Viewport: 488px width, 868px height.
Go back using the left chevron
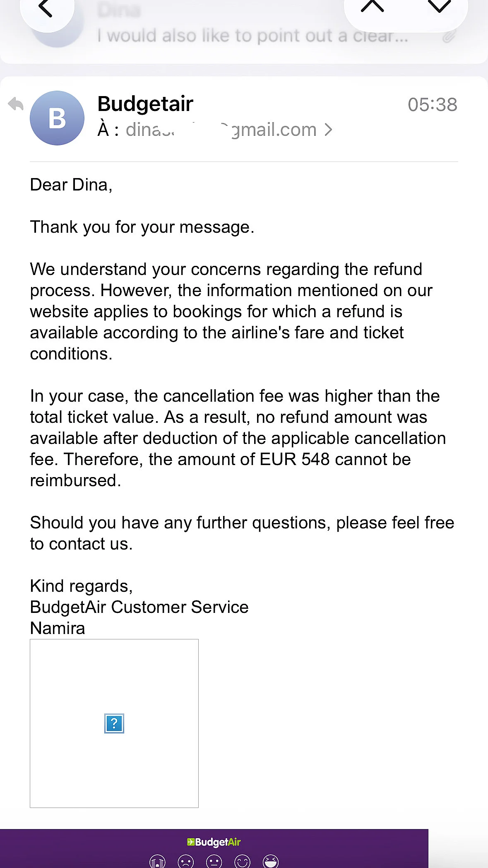click(45, 8)
